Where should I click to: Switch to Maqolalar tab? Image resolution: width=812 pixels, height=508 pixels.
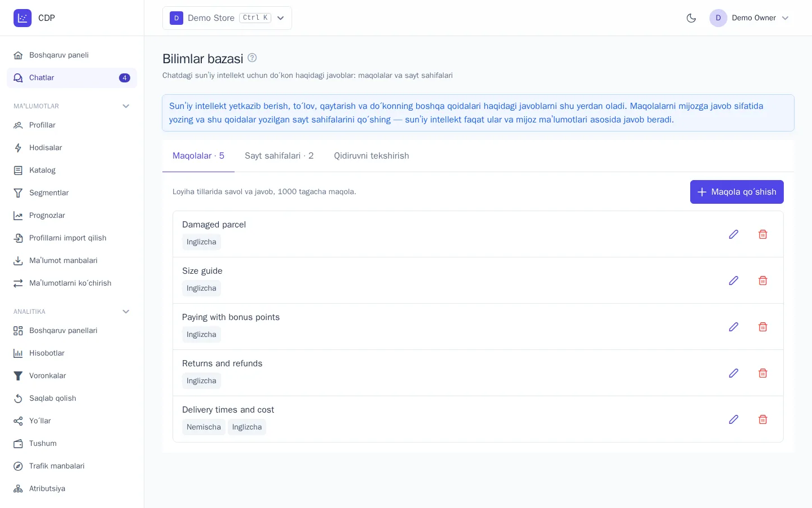(198, 156)
